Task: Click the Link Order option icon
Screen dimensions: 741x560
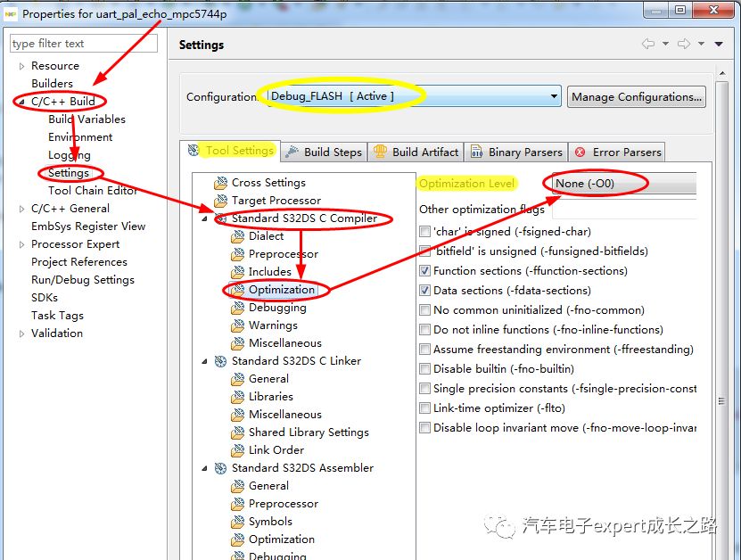Action: [238, 450]
